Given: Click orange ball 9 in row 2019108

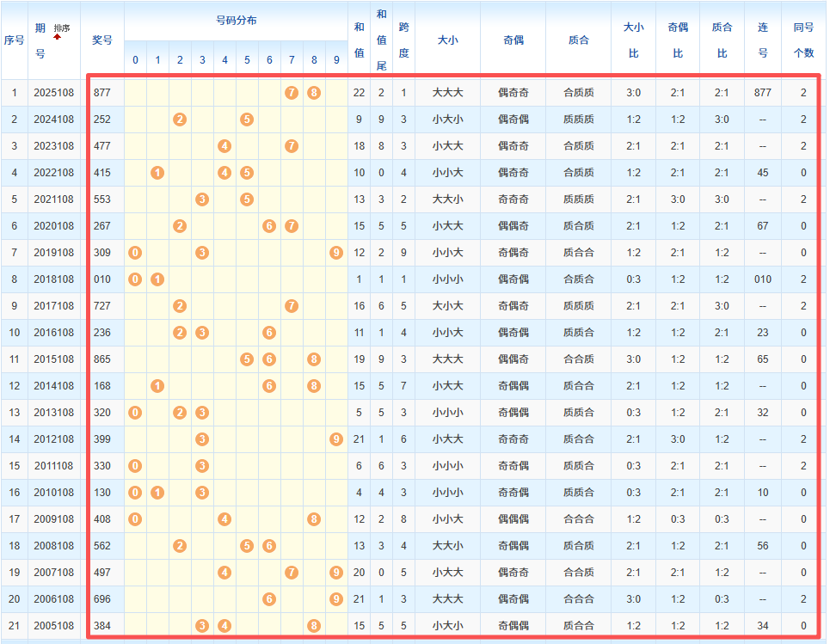Looking at the screenshot, I should click(336, 253).
